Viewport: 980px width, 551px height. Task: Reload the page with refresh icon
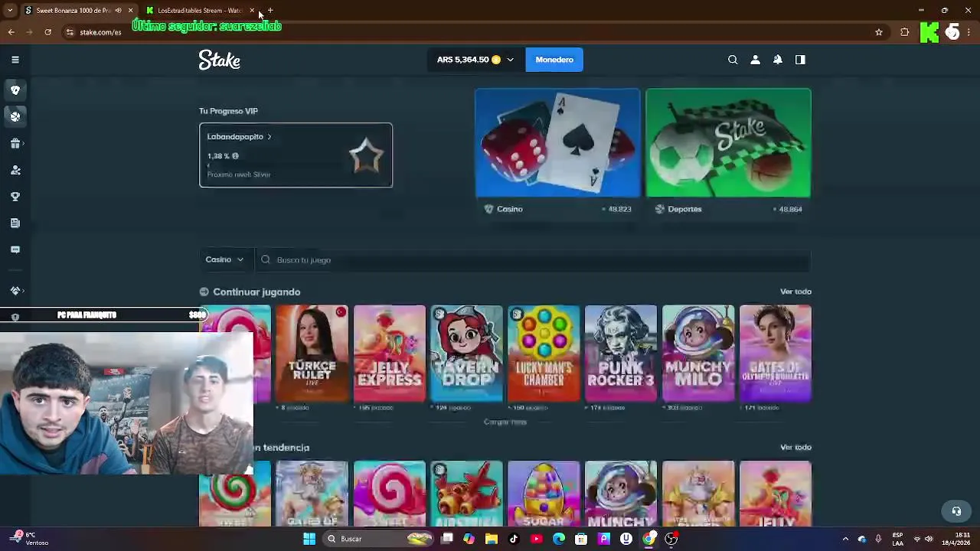tap(47, 32)
